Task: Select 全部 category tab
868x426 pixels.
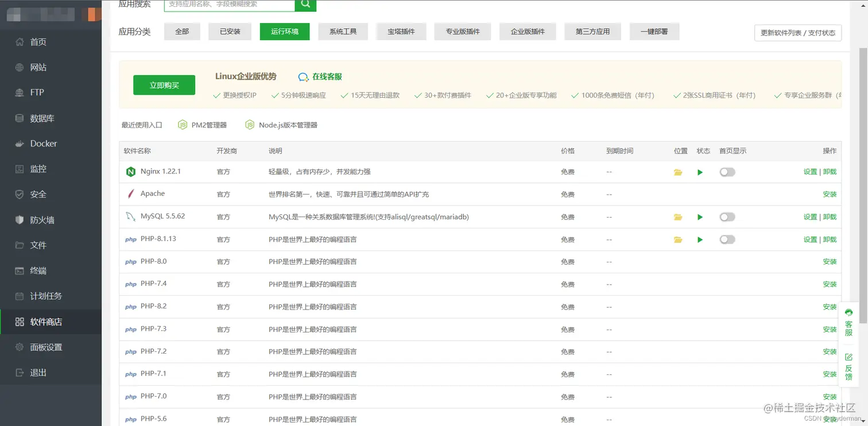Action: [x=182, y=32]
